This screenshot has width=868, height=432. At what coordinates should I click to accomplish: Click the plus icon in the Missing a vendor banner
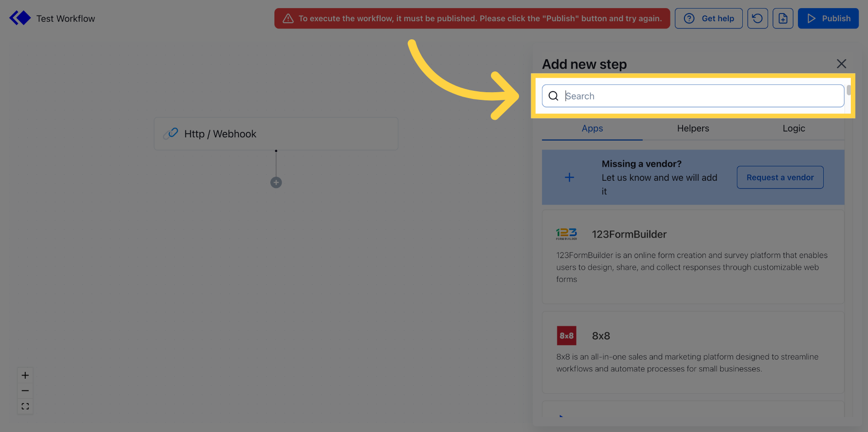pyautogui.click(x=569, y=177)
